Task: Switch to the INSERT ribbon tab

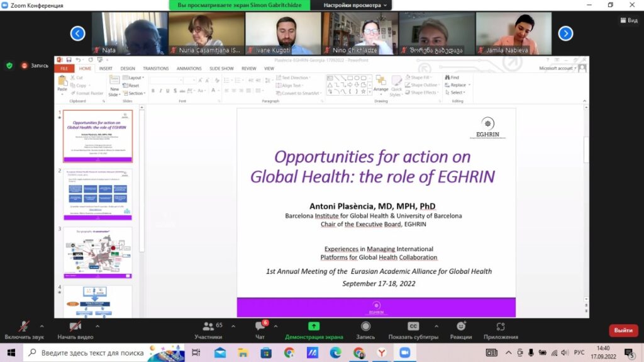Action: (x=106, y=68)
